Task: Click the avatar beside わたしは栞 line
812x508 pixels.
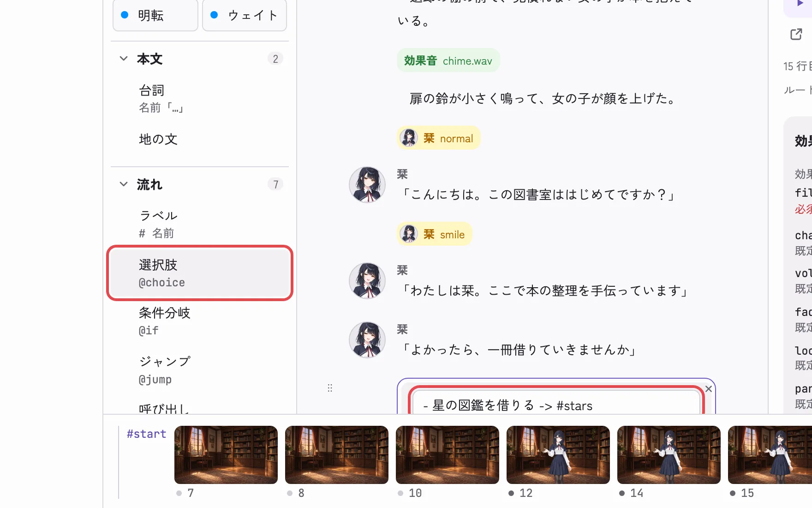Action: (367, 281)
